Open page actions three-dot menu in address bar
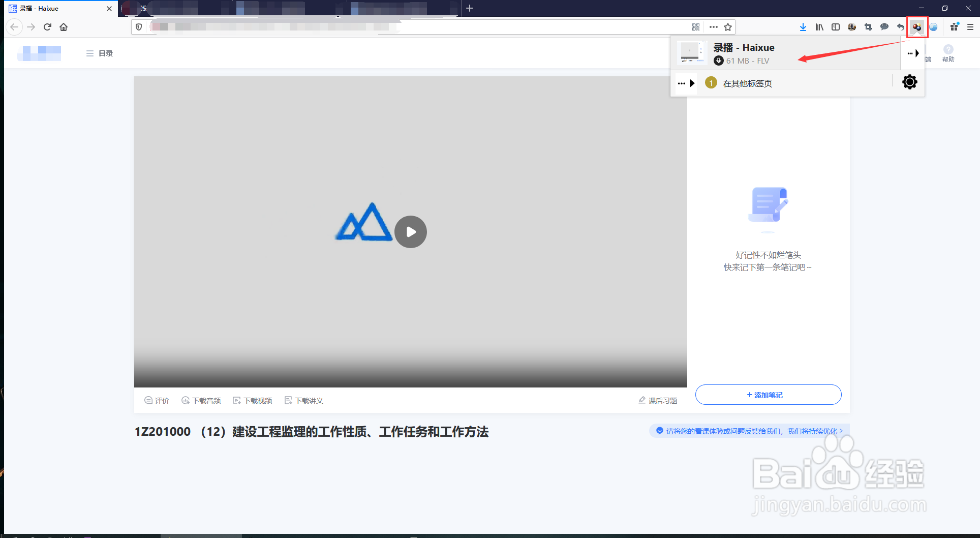 click(714, 27)
